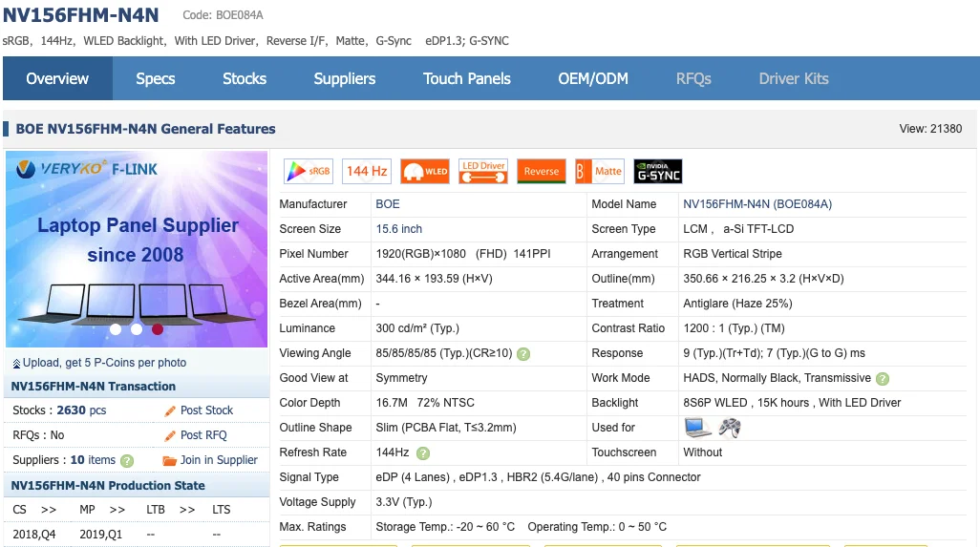Click the 1200 : 1 (Typ.) (TM) contrast value

click(734, 328)
